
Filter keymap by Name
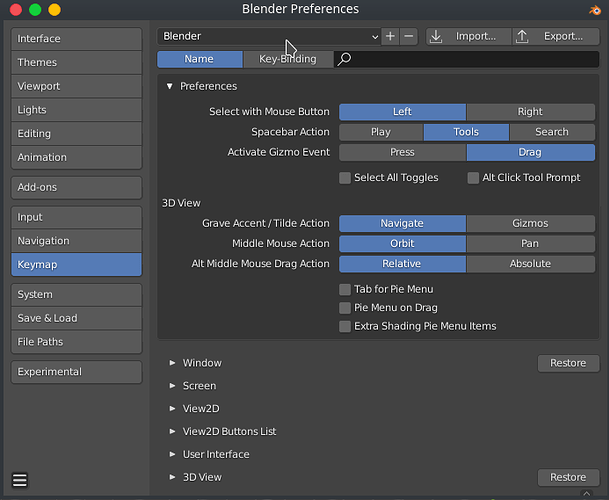200,59
